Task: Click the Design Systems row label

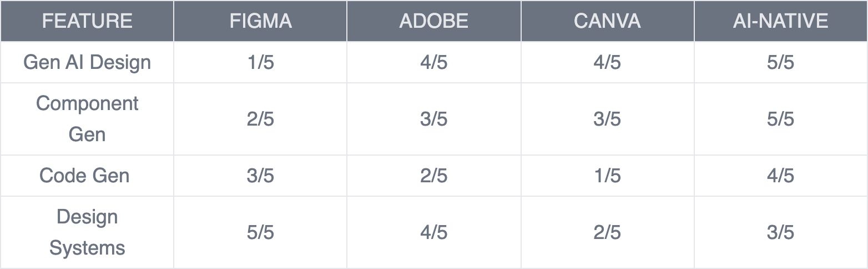Action: [87, 232]
